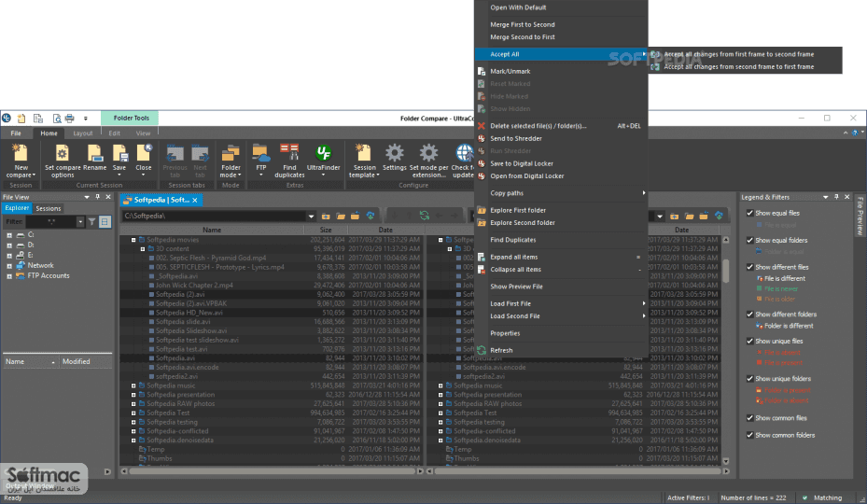The image size is (867, 504).
Task: Choose Accept all changes from first frame to second frame
Action: [x=738, y=54]
